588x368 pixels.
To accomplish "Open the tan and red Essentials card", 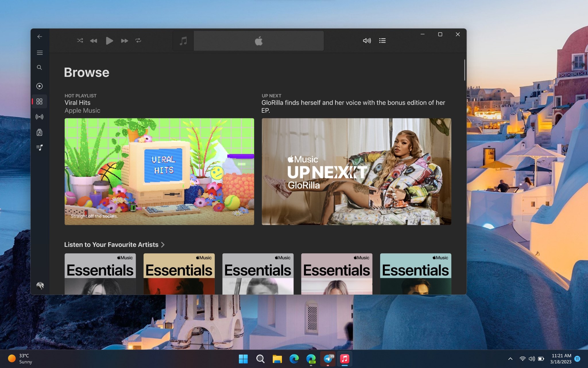I will tap(179, 274).
